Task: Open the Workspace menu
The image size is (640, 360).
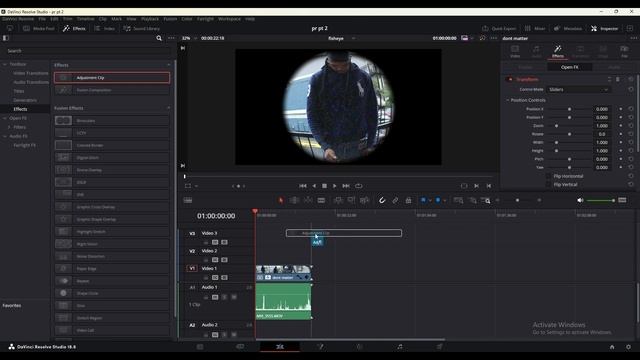Action: coord(229,19)
